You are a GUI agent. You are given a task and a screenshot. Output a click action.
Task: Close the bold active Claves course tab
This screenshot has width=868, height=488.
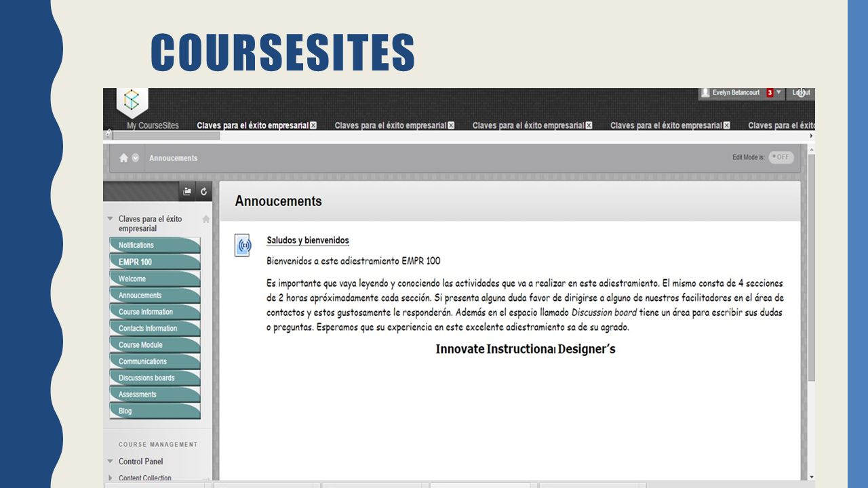coord(313,125)
